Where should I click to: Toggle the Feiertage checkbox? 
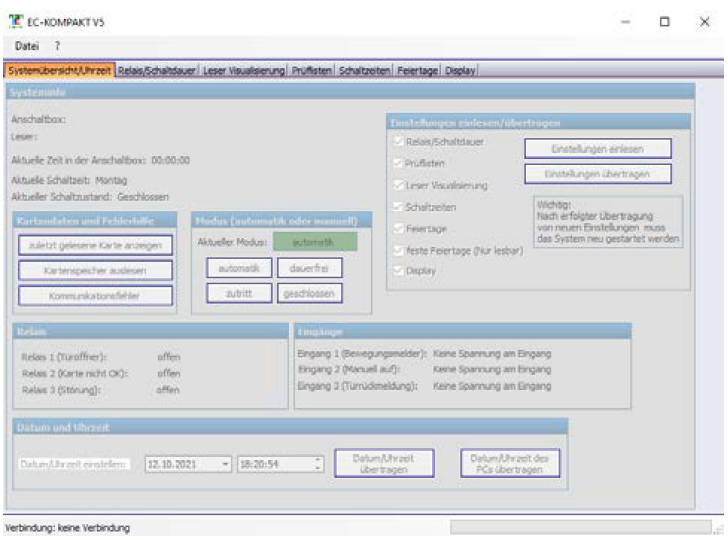pyautogui.click(x=398, y=228)
